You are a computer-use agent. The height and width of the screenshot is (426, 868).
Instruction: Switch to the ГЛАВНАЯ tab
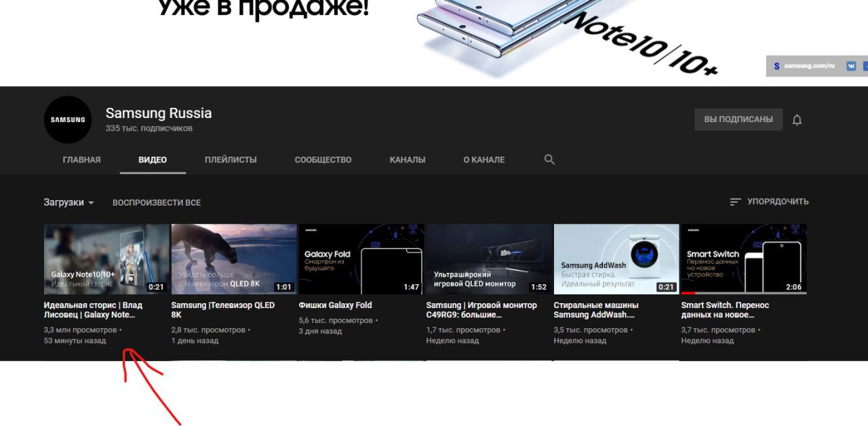point(81,159)
